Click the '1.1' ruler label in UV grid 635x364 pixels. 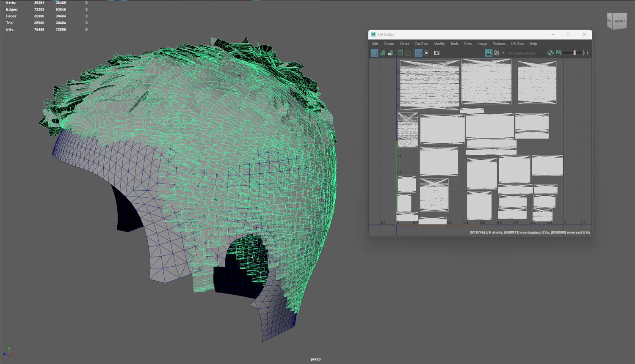tap(583, 222)
